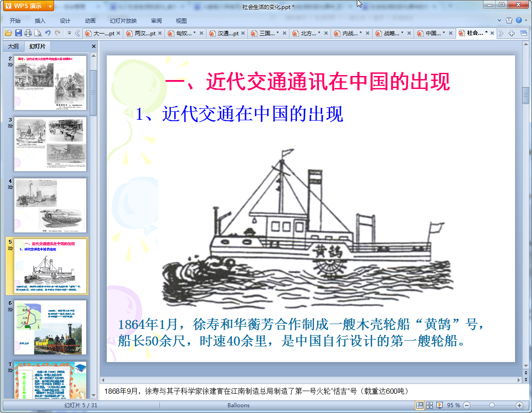Open the 动画 menu tab

click(90, 21)
